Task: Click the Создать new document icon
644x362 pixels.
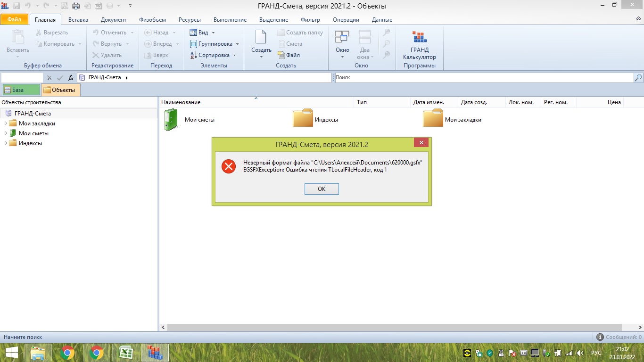Action: (261, 37)
